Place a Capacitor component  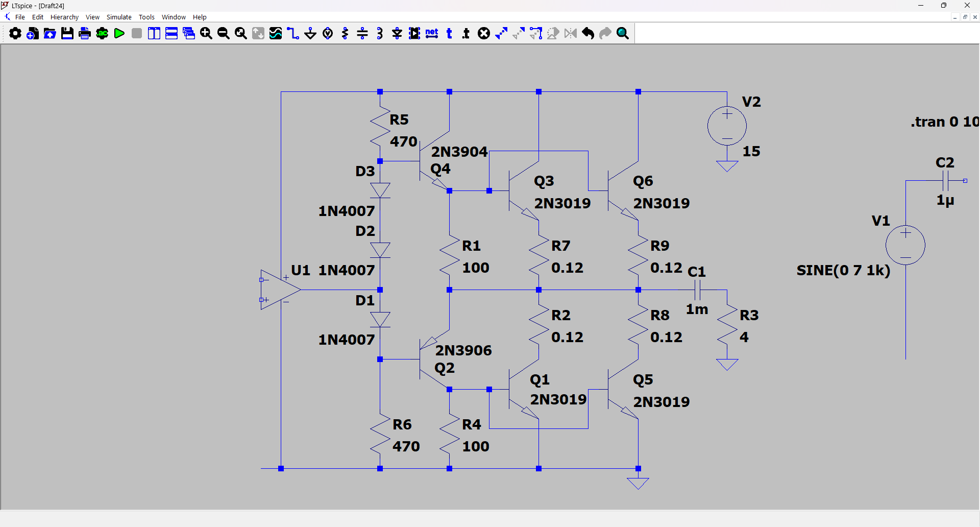(x=362, y=34)
